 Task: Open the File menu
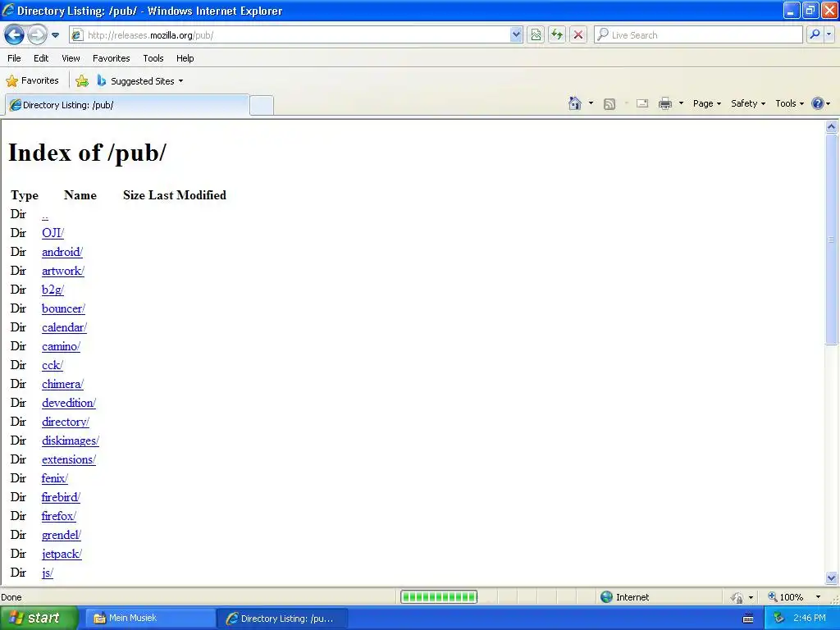click(x=14, y=58)
